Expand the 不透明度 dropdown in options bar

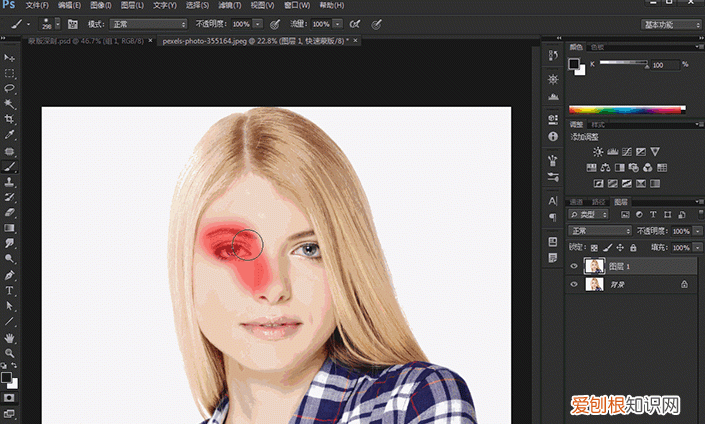tap(258, 24)
